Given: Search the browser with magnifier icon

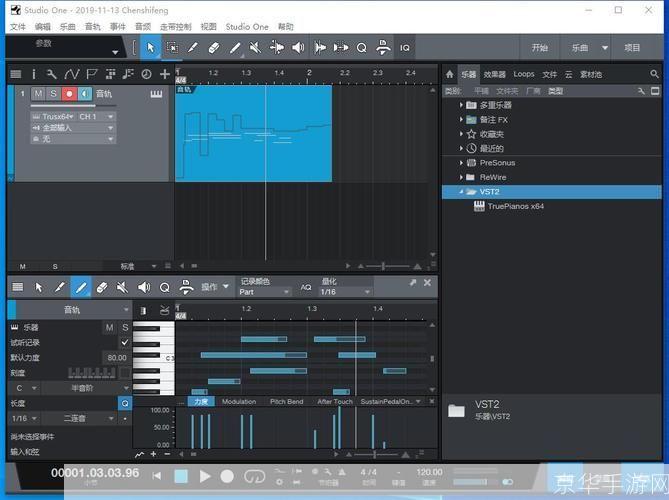Looking at the screenshot, I should pyautogui.click(x=654, y=74).
